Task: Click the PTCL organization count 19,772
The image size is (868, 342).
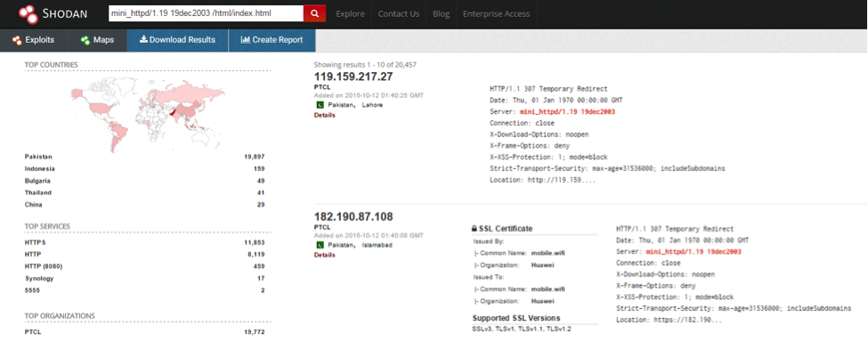Action: tap(254, 332)
